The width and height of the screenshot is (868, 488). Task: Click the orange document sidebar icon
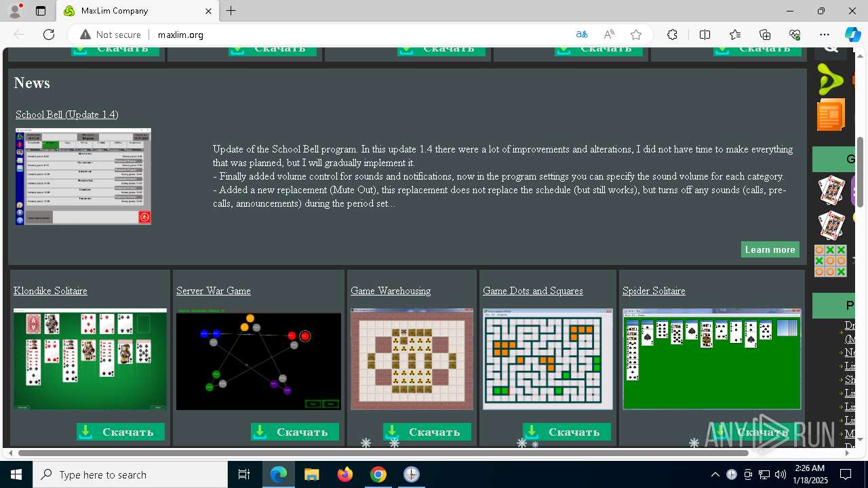831,115
